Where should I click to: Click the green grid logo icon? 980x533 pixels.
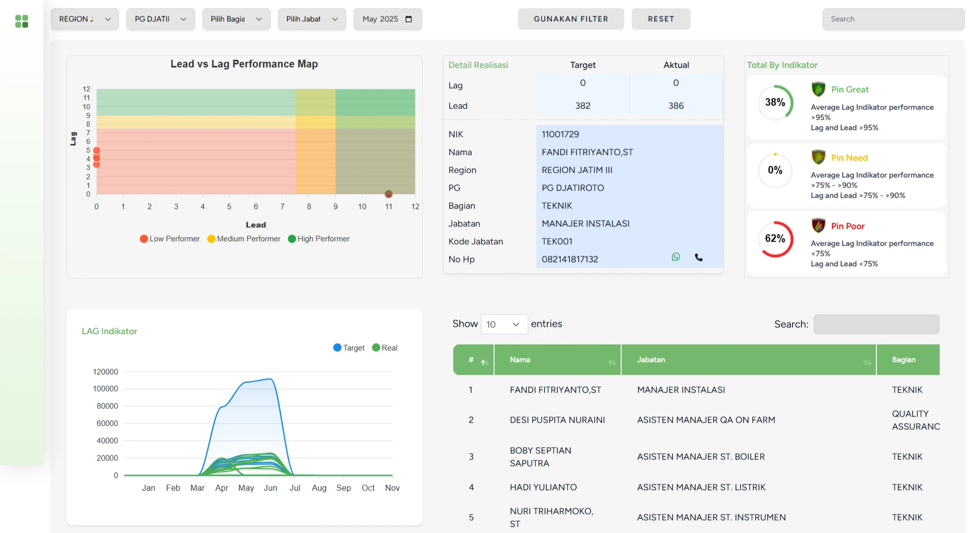coord(21,21)
